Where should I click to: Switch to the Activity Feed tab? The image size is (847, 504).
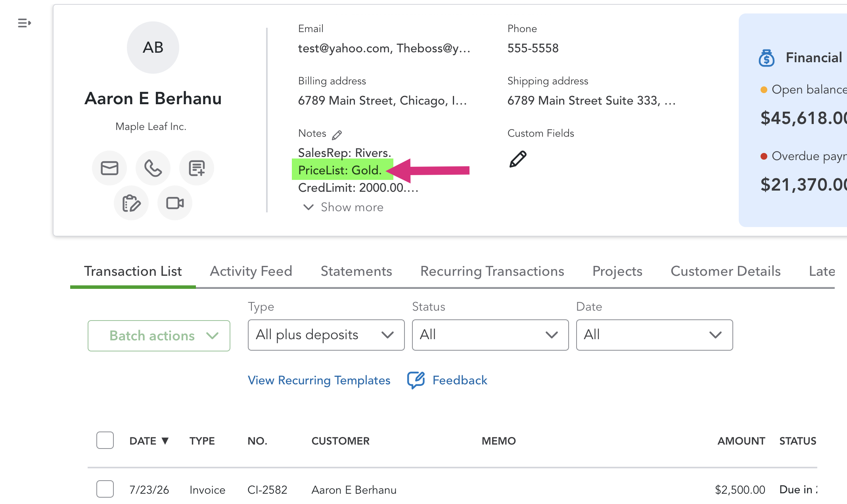pyautogui.click(x=251, y=271)
